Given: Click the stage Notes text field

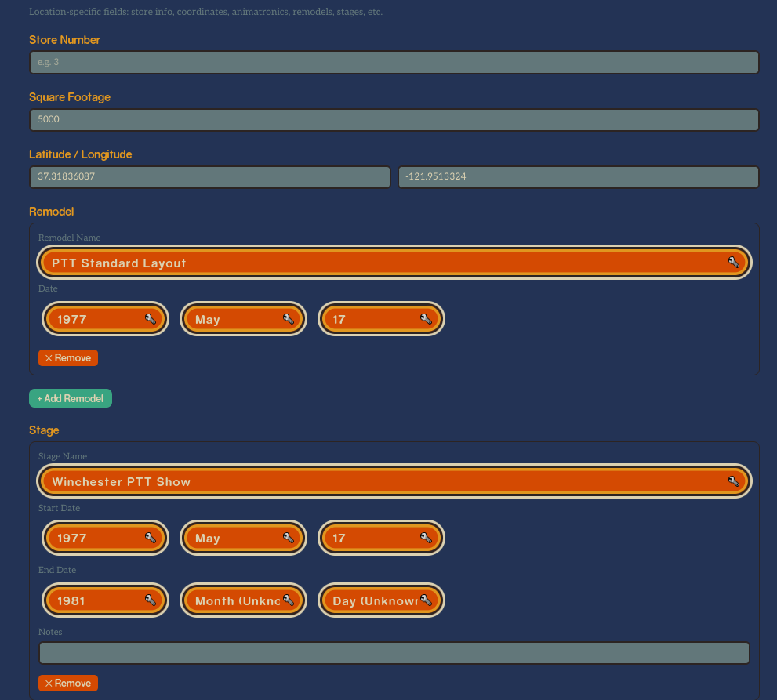Looking at the screenshot, I should (x=394, y=653).
